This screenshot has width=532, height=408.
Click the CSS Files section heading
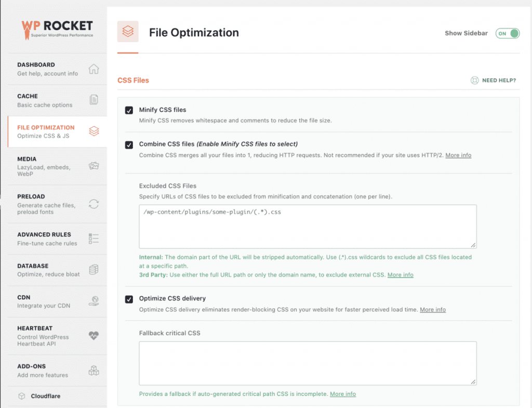point(133,81)
